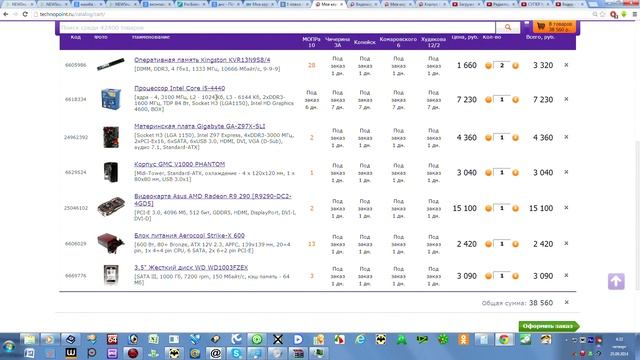Increase quantity of Aerocool Strike-X 600 PSU

516,244
